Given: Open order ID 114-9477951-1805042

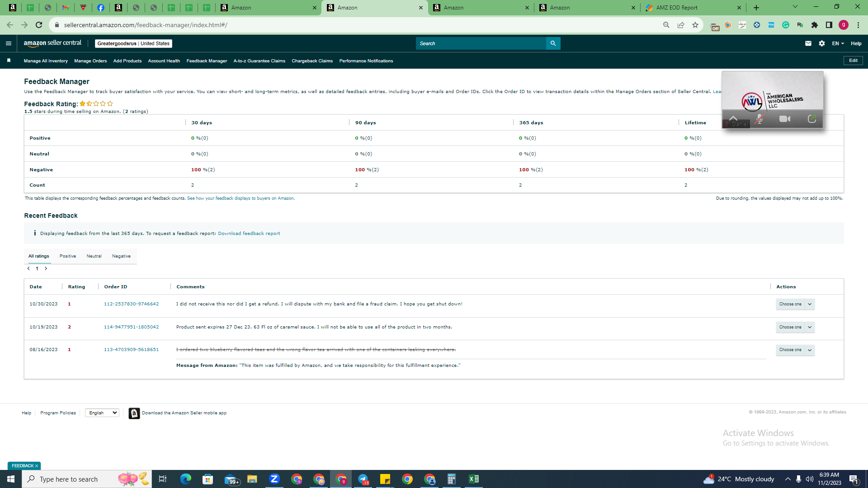Looking at the screenshot, I should (x=132, y=327).
